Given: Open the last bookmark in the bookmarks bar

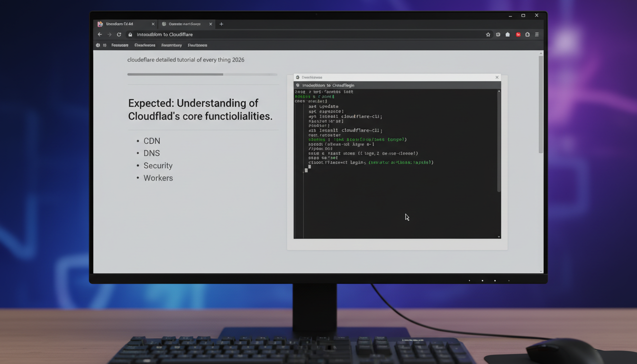Looking at the screenshot, I should pyautogui.click(x=197, y=45).
